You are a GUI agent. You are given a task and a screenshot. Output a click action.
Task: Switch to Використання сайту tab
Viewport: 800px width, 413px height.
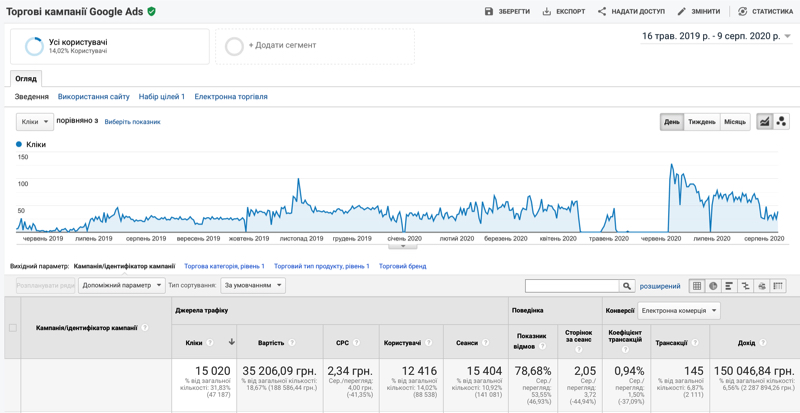94,97
